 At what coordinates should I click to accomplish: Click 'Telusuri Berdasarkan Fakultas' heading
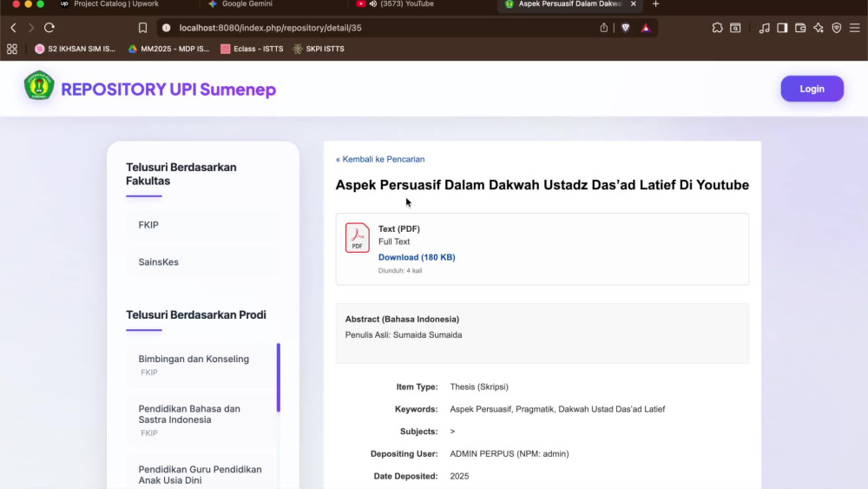181,174
